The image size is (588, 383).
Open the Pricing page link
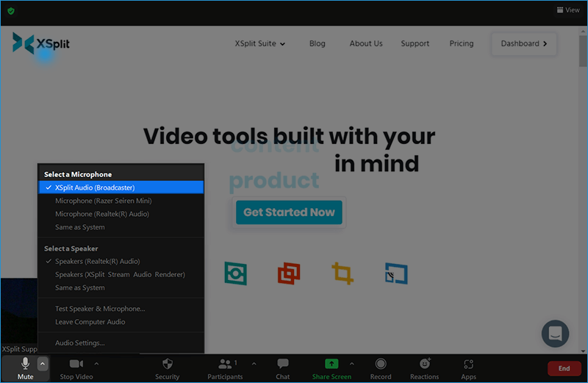(x=462, y=43)
